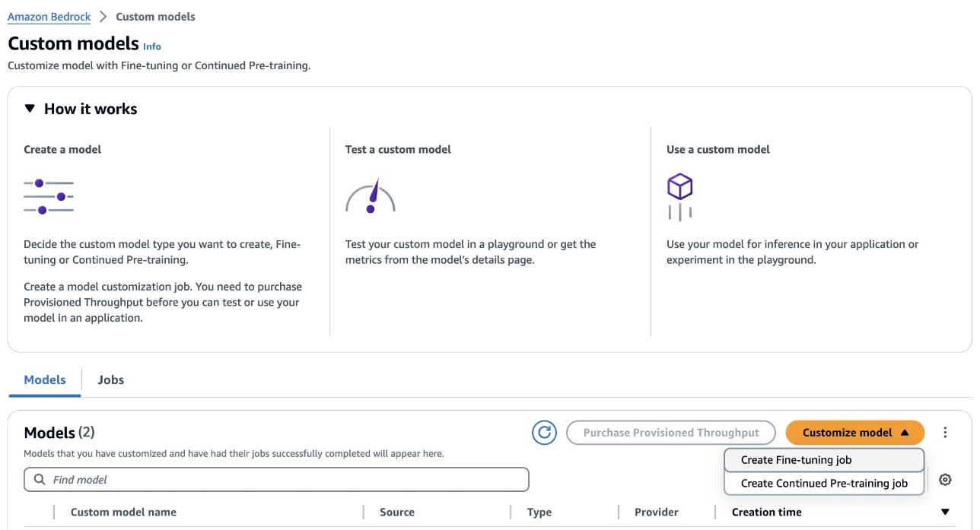The width and height of the screenshot is (980, 530).
Task: Choose Create Continued Pre-training job
Action: (x=824, y=484)
